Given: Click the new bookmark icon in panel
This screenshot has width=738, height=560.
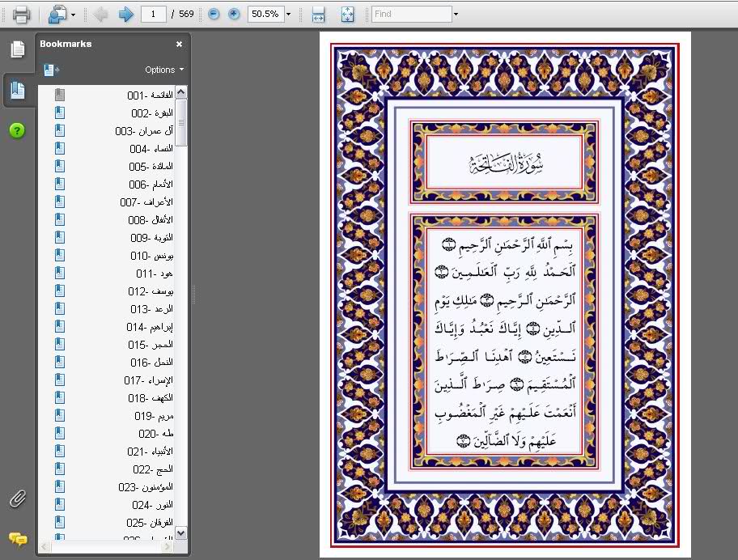Looking at the screenshot, I should [x=51, y=70].
